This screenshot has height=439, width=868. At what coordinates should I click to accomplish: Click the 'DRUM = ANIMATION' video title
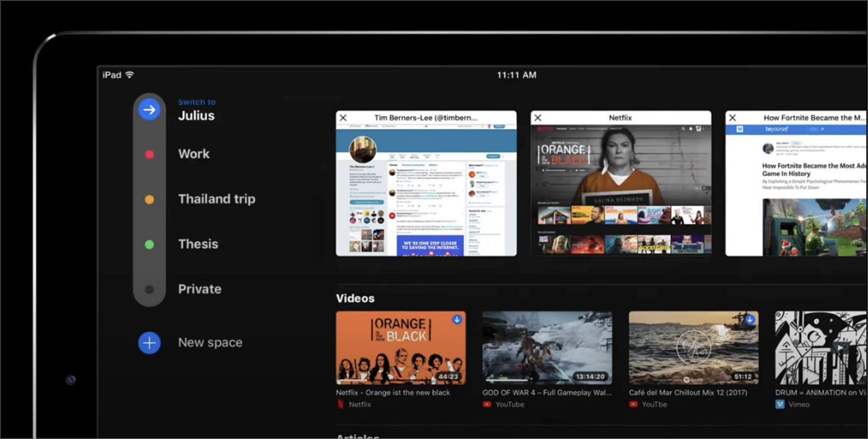(x=821, y=393)
